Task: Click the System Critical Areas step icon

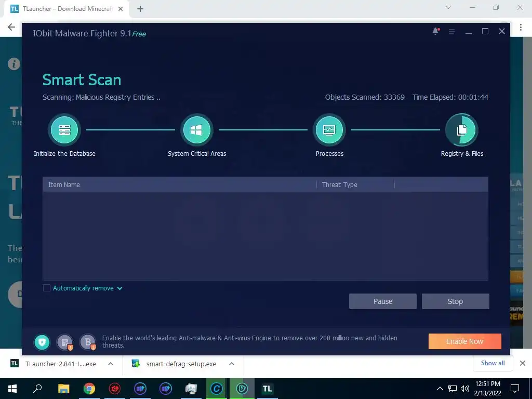Action: tap(197, 130)
